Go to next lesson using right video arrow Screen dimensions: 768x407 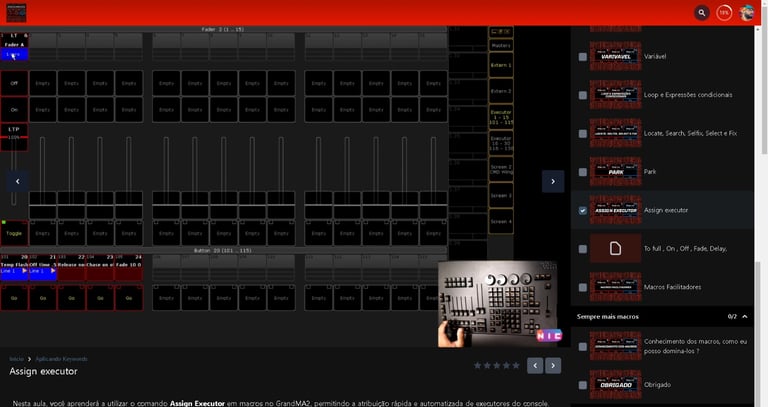click(x=553, y=181)
